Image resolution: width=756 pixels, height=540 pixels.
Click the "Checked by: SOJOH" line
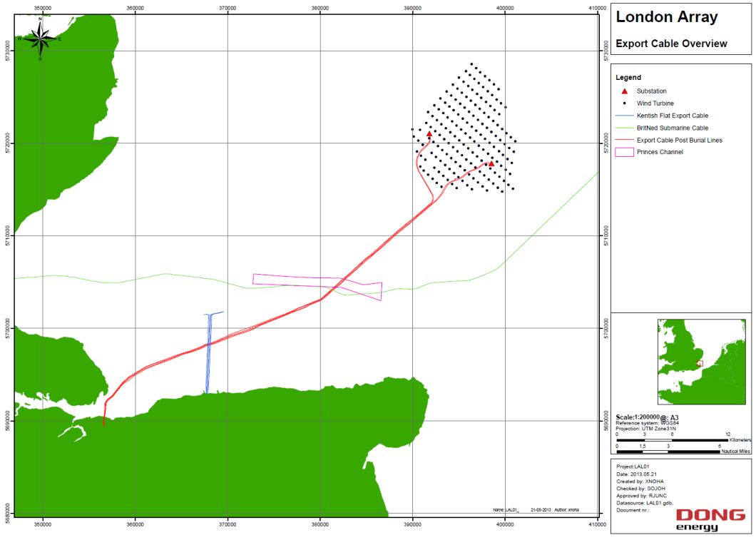640,489
